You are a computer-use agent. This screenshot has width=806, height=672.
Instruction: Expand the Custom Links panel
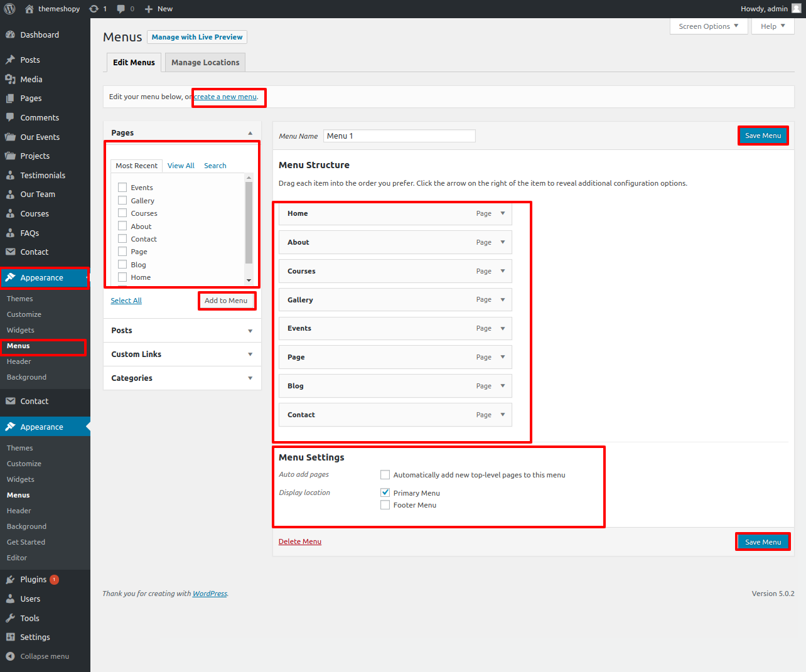250,355
